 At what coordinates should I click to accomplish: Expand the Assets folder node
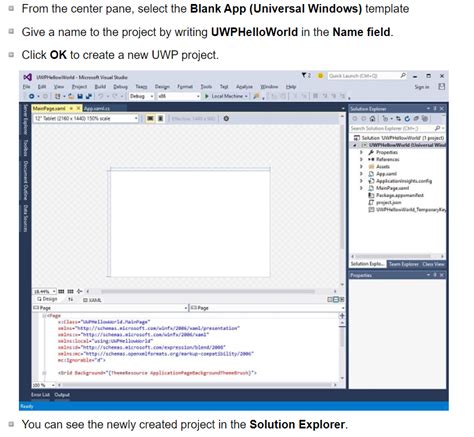361,167
